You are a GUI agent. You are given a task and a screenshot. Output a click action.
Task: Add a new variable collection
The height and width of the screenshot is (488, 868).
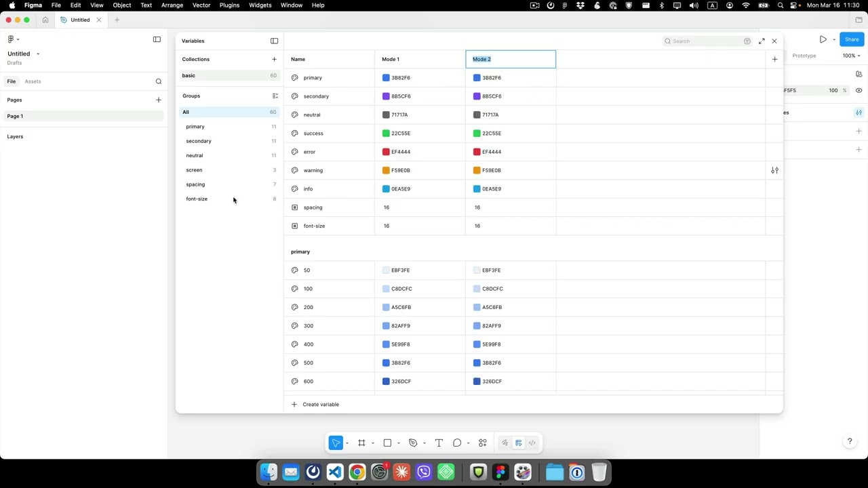click(x=274, y=59)
